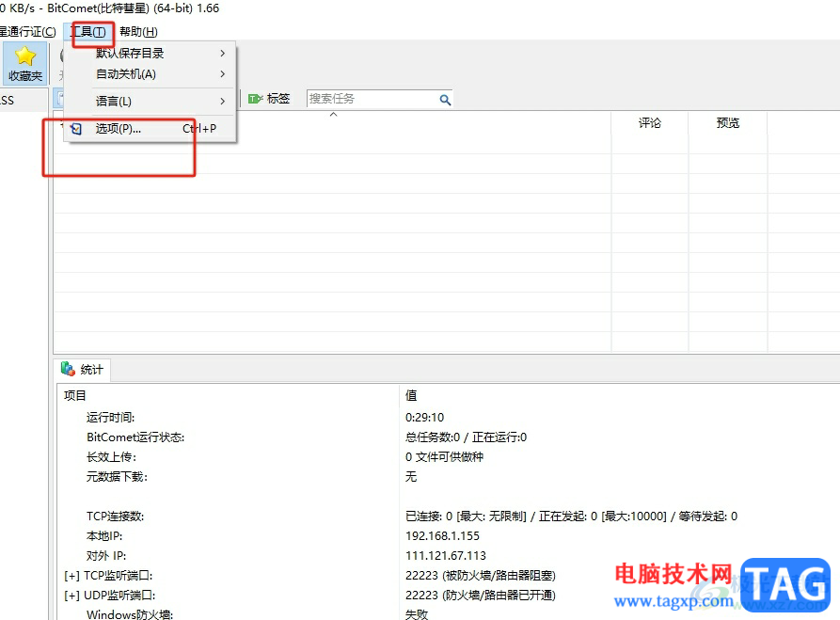840x620 pixels.
Task: Open the 工具(T) menu
Action: click(x=88, y=32)
